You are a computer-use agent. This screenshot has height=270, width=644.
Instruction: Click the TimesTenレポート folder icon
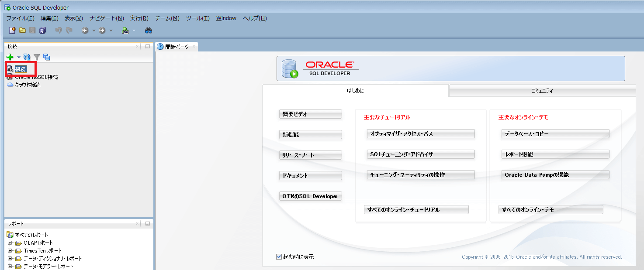(18, 251)
